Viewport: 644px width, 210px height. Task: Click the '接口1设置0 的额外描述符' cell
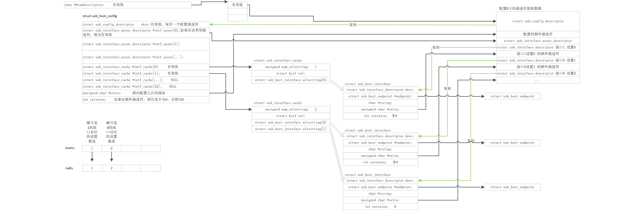[x=538, y=54]
